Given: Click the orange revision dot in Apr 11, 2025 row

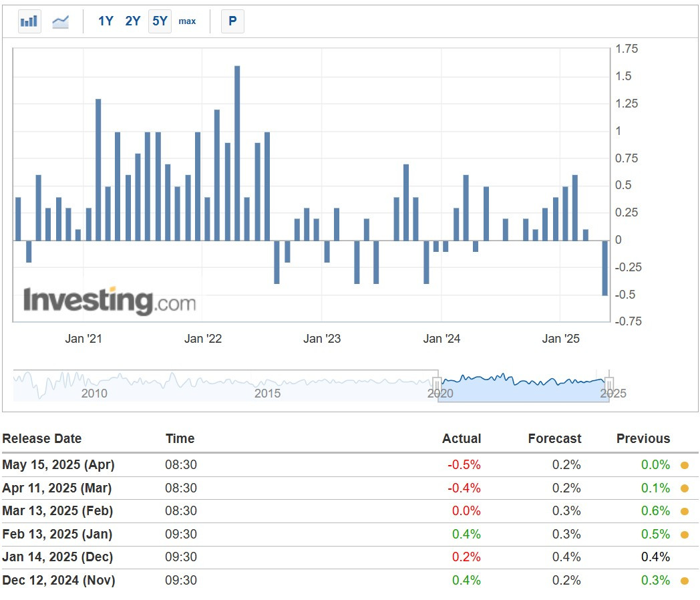Looking at the screenshot, I should coord(685,488).
